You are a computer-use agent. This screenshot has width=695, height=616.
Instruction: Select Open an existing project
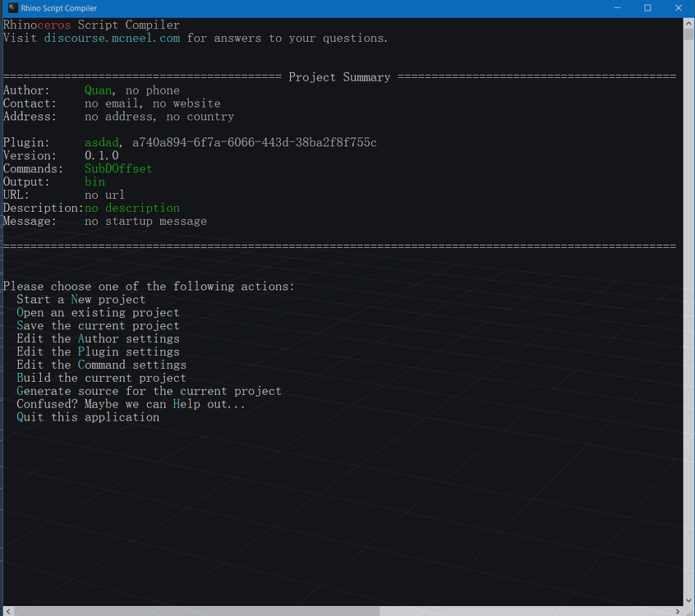(x=98, y=312)
